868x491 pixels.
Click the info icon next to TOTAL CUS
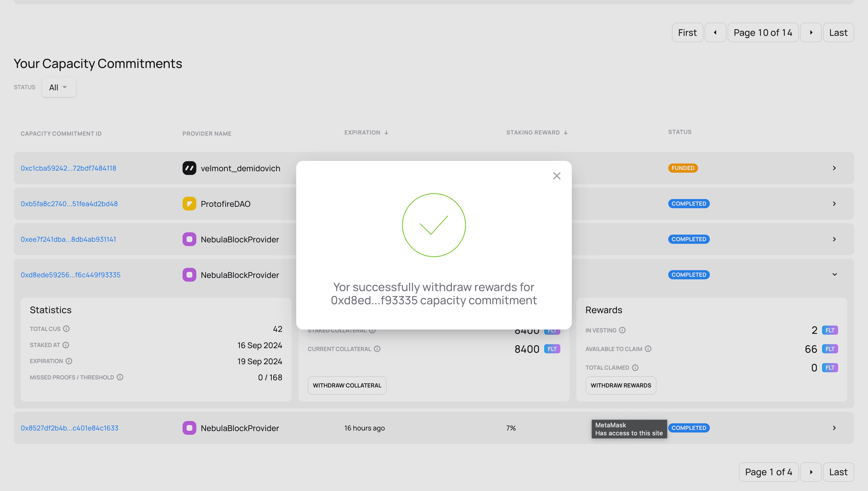point(66,329)
